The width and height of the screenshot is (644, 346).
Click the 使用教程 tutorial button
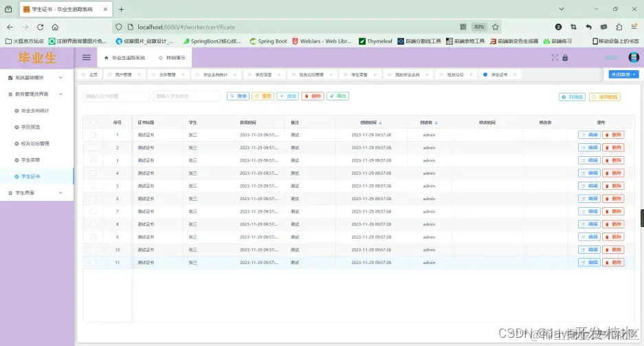point(605,97)
